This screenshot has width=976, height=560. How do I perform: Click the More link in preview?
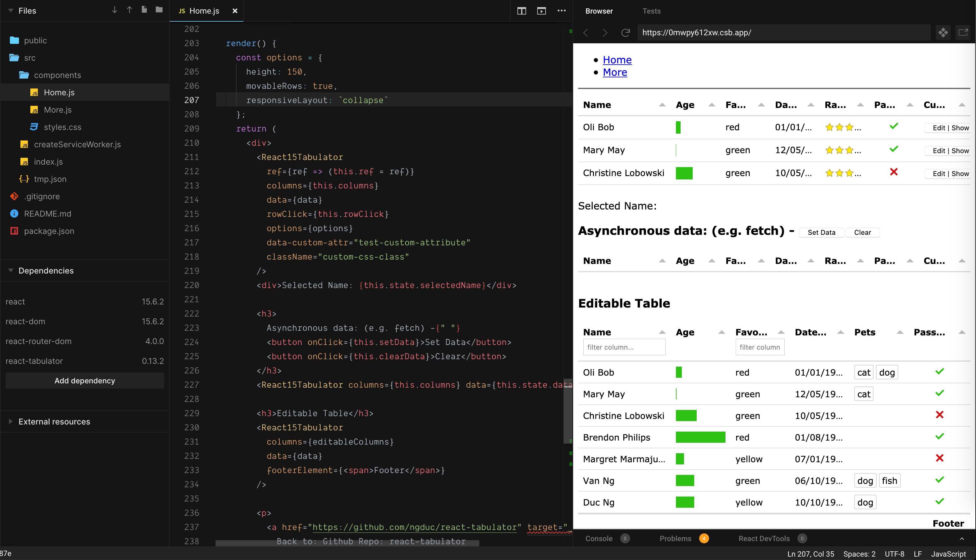(615, 72)
